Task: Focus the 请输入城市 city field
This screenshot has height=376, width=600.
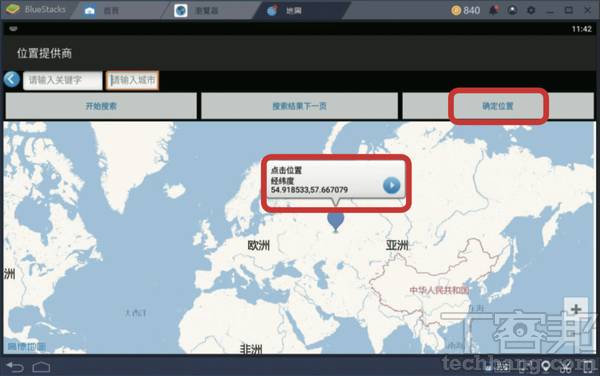Action: click(x=132, y=80)
